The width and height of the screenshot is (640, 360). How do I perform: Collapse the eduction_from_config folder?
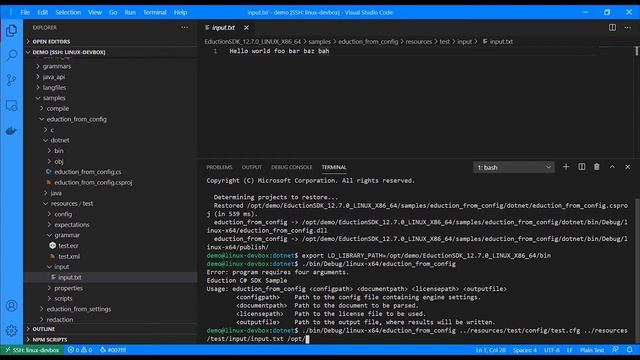coord(76,119)
